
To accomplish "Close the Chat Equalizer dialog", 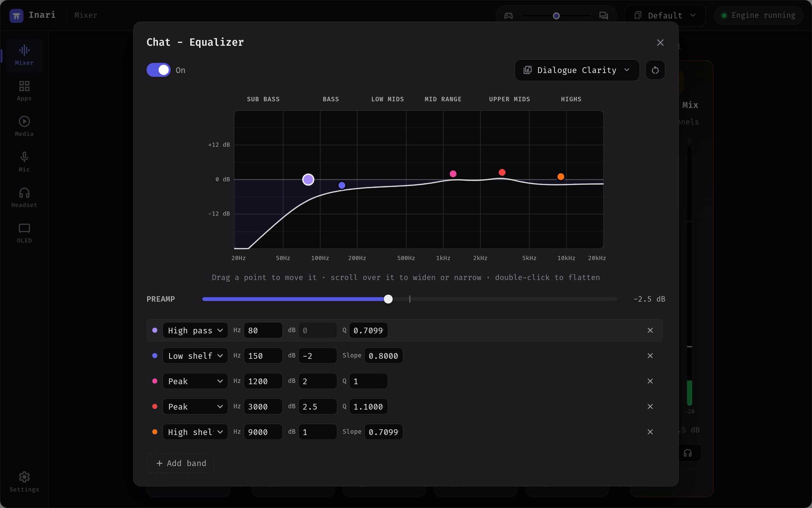I will tap(660, 43).
